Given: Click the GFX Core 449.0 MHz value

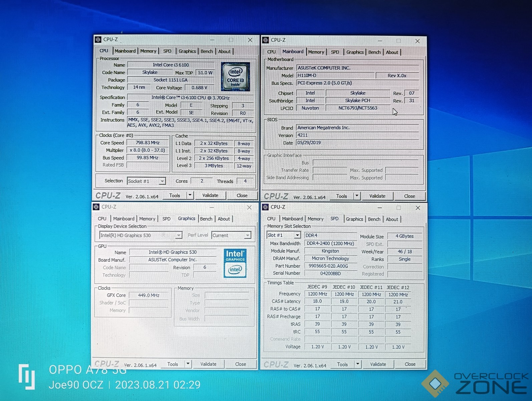Looking at the screenshot, I should coord(149,295).
